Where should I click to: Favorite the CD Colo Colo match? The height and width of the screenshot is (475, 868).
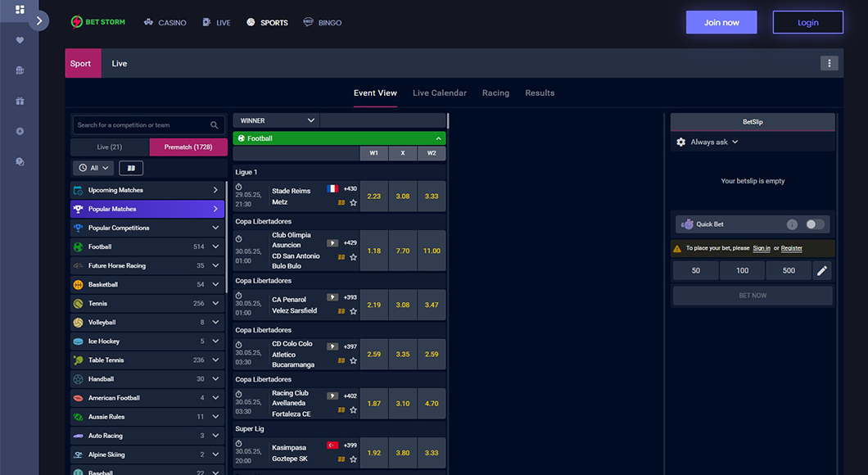click(x=353, y=360)
